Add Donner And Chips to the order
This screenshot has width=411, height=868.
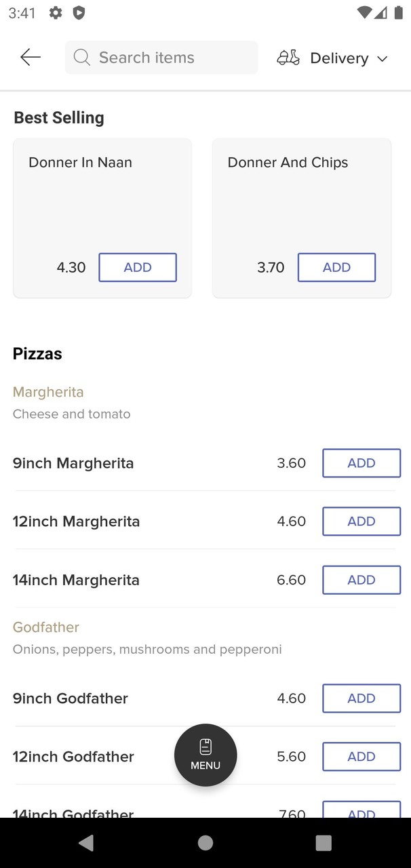[336, 267]
